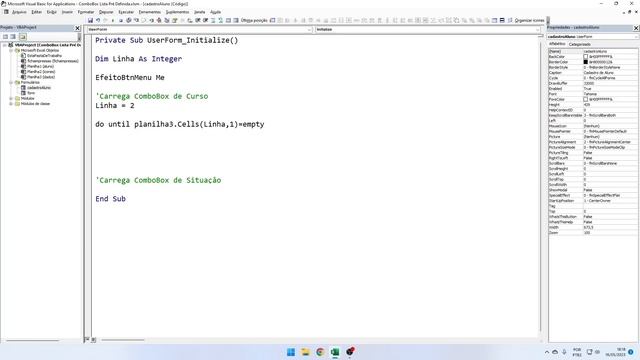Open the cadastroAluno UserForm dropdown in Propriedades
The height and width of the screenshot is (360, 640).
click(x=593, y=37)
